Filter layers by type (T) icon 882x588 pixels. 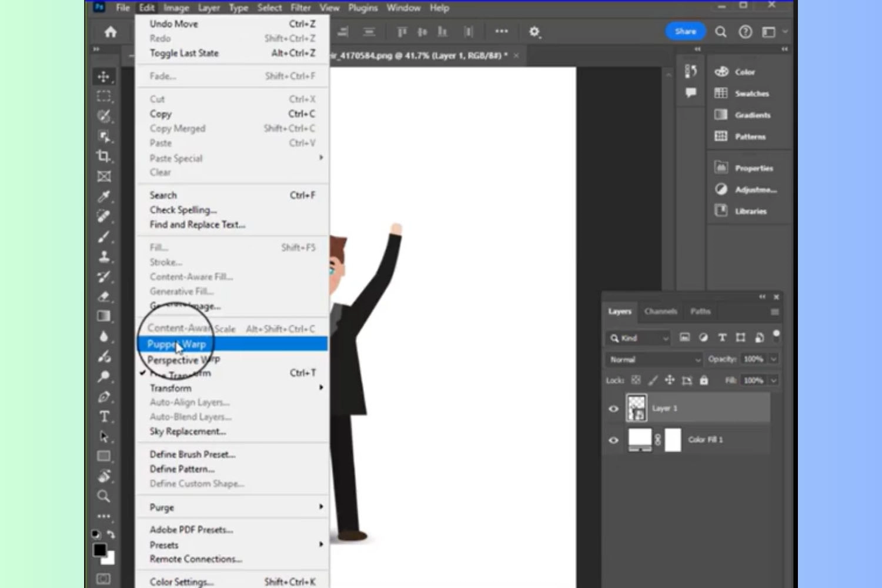[x=722, y=338]
